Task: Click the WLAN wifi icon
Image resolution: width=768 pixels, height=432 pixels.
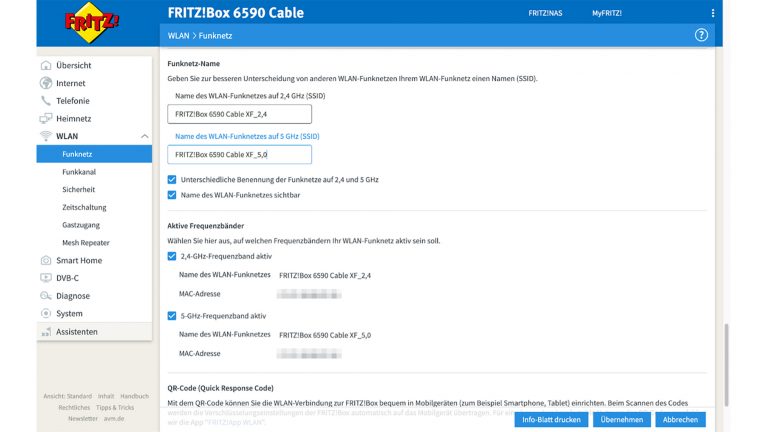Action: (46, 136)
